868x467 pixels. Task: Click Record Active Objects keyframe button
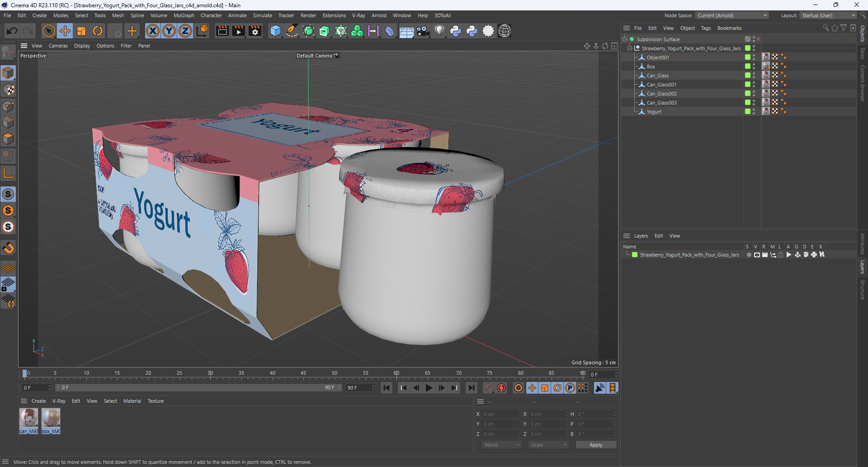(489, 388)
